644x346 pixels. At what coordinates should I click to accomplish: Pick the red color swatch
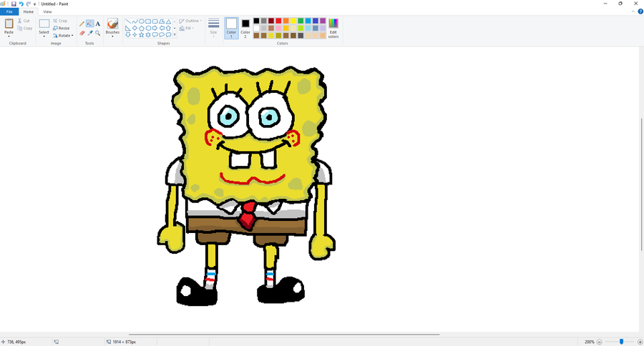(278, 21)
